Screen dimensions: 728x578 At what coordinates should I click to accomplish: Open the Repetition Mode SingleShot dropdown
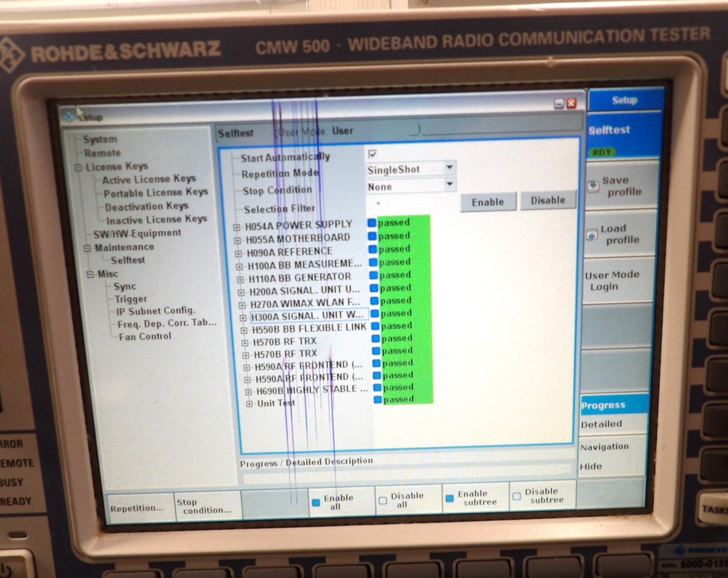[449, 168]
